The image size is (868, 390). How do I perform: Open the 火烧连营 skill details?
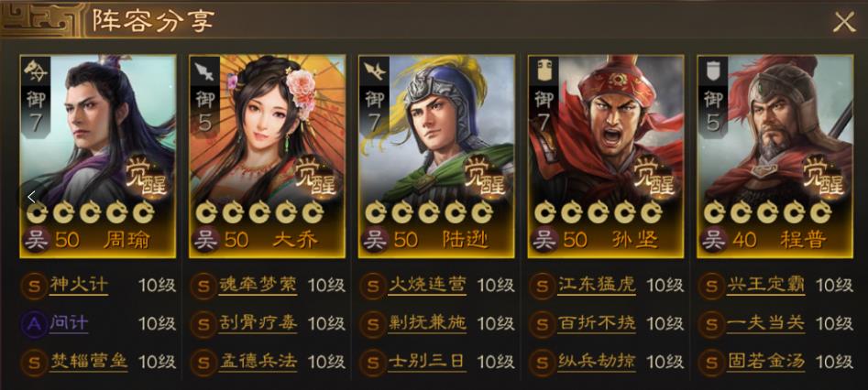[426, 286]
